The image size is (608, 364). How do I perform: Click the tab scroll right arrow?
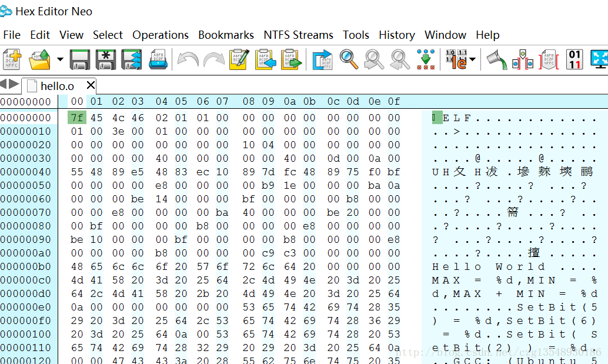click(14, 84)
